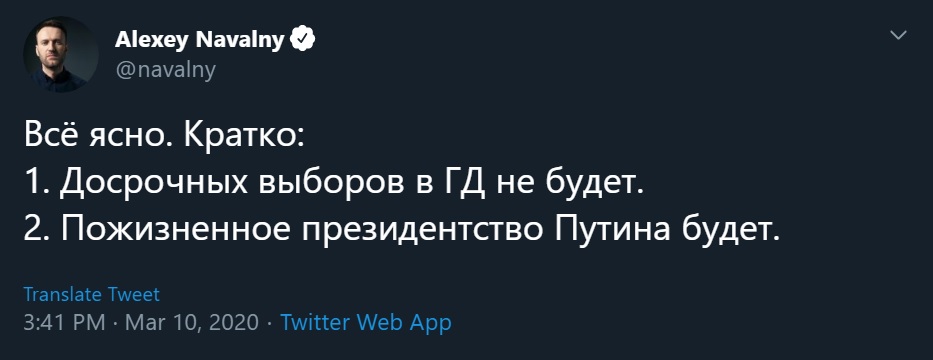933x360 pixels.
Task: Click the Alexey Navalny display name
Action: coord(199,40)
